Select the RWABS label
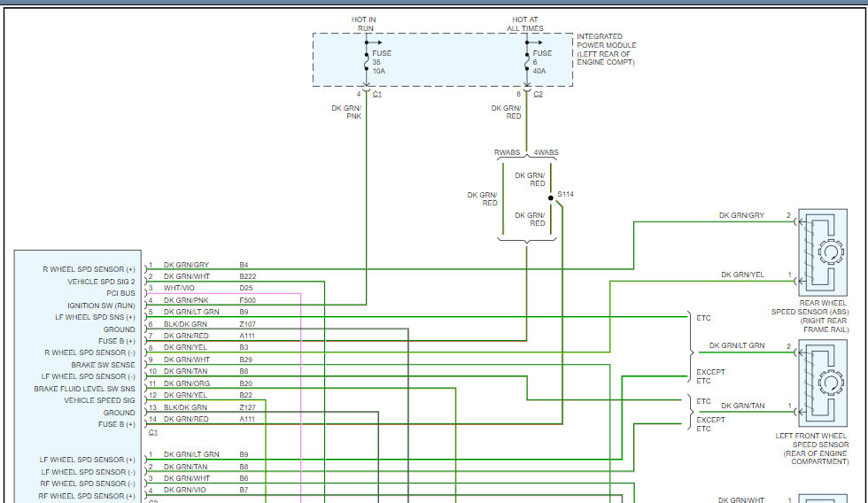 point(508,153)
